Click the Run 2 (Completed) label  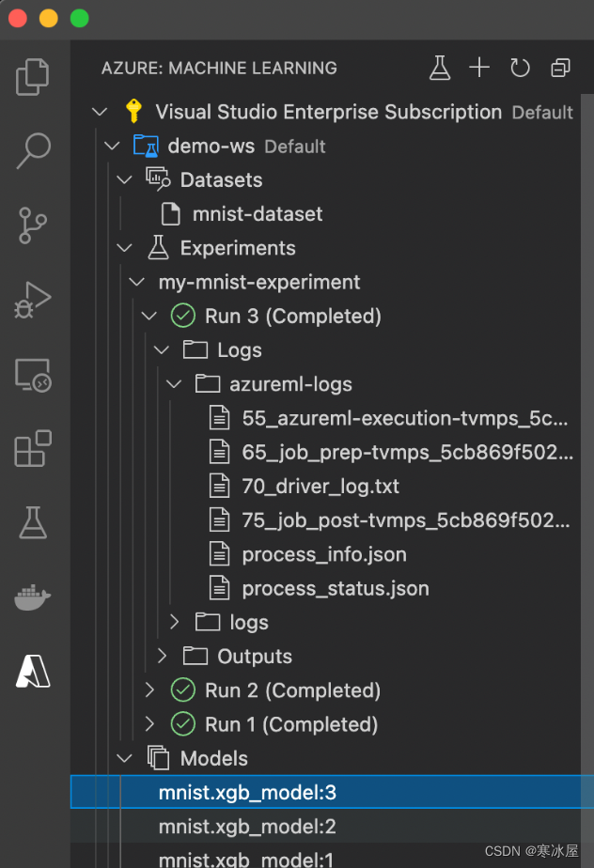tap(292, 690)
